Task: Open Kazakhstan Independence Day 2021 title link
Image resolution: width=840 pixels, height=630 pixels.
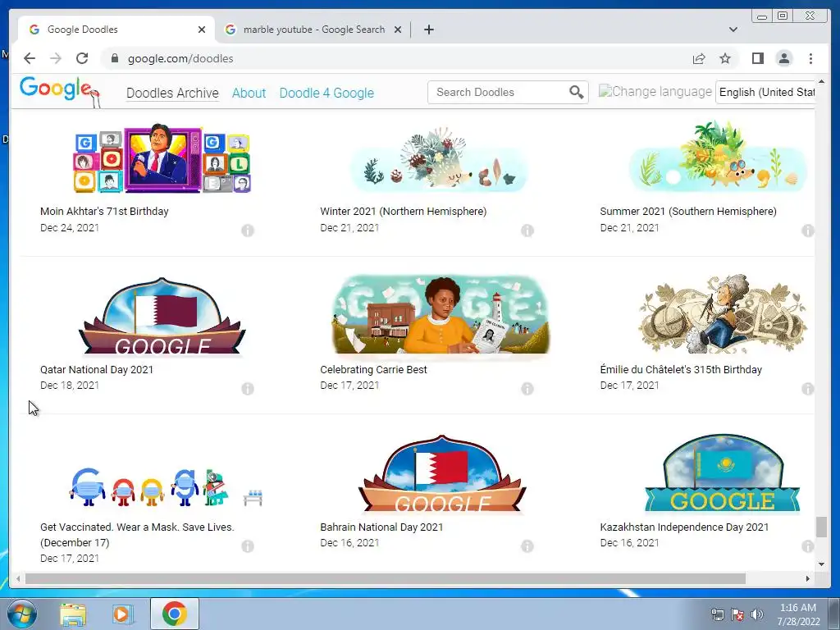Action: 684,527
